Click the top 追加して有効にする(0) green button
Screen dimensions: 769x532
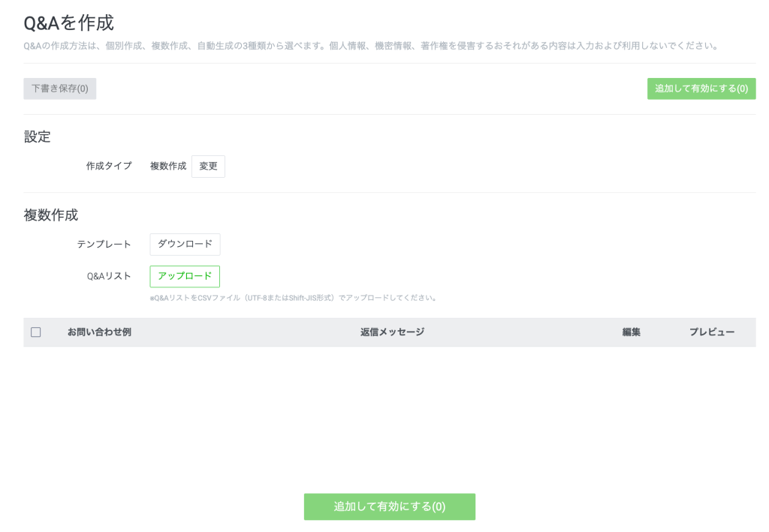pyautogui.click(x=701, y=89)
